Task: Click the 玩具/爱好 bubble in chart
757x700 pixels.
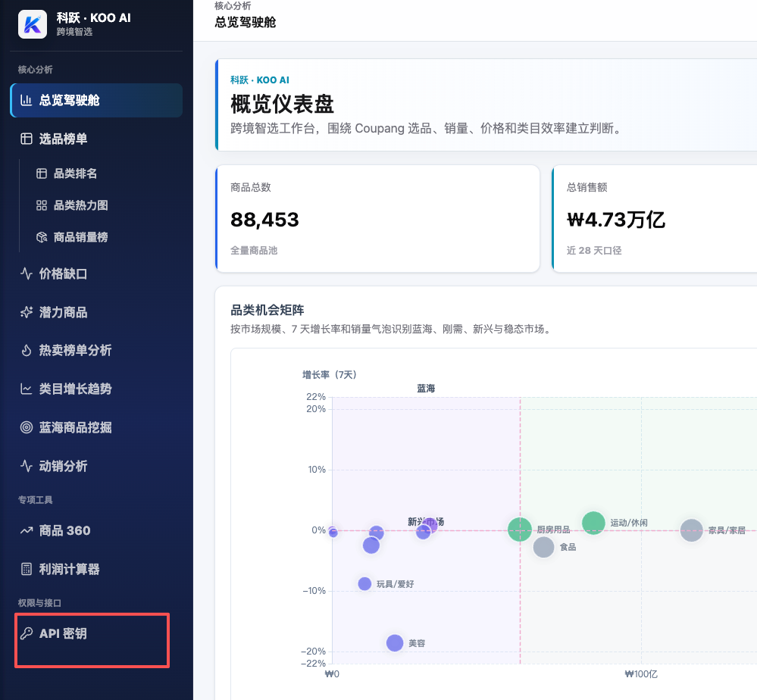Action: (364, 583)
